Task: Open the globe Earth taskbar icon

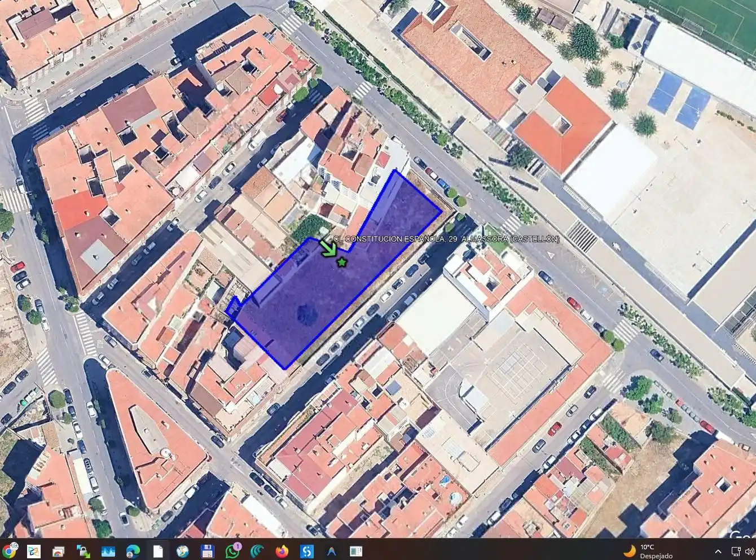Action: click(183, 551)
